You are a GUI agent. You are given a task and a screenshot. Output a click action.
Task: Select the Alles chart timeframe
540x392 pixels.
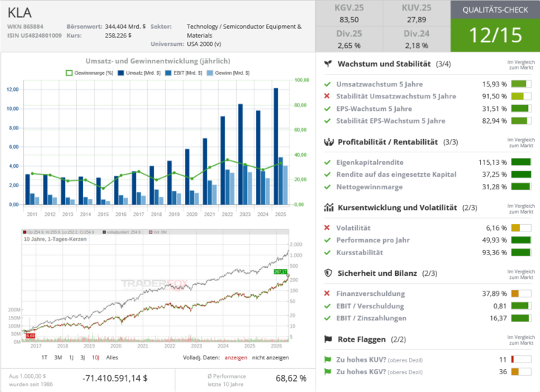[x=112, y=357]
